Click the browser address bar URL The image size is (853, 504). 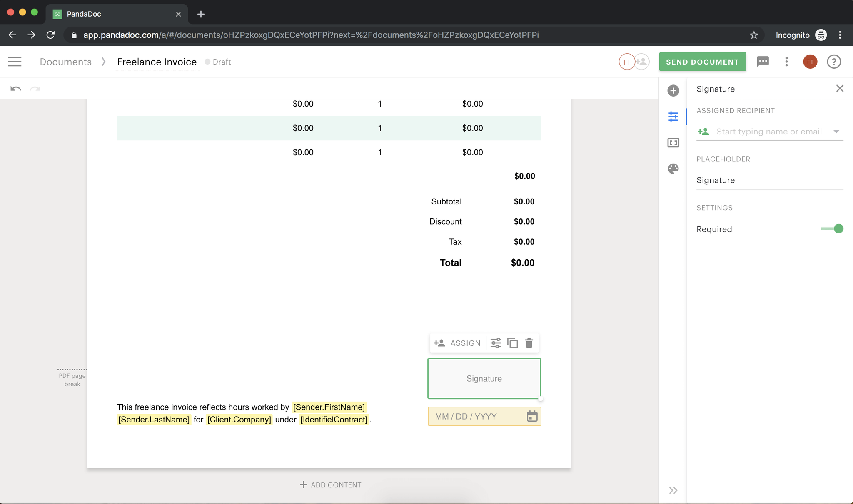click(311, 35)
